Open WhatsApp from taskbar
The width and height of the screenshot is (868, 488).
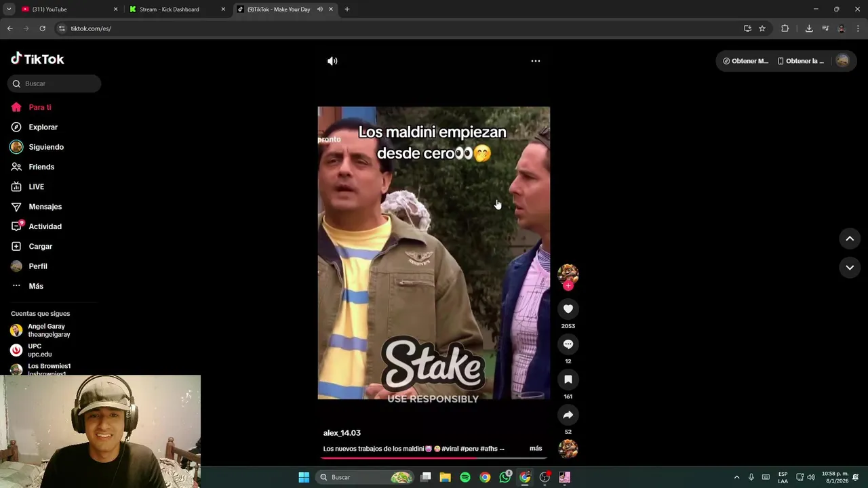505,477
